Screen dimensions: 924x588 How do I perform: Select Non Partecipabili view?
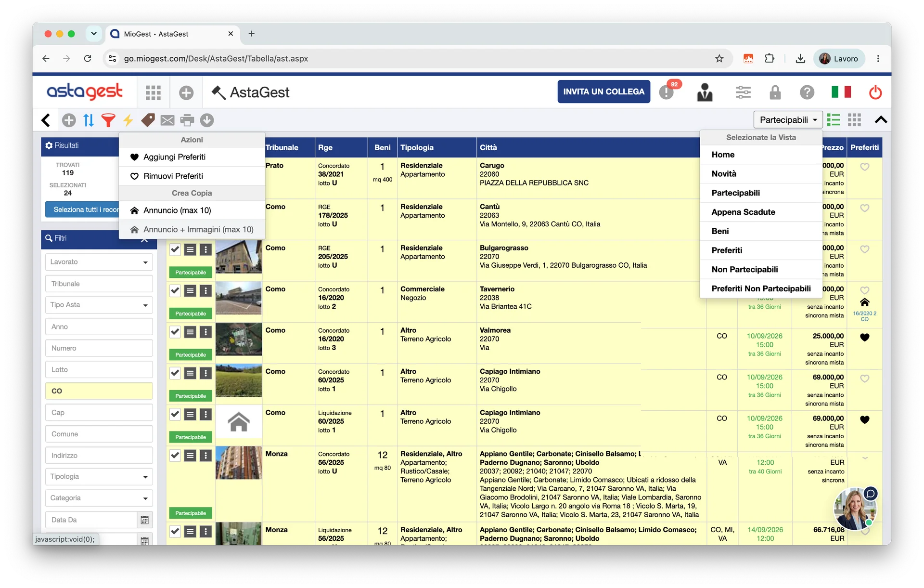[761, 270]
